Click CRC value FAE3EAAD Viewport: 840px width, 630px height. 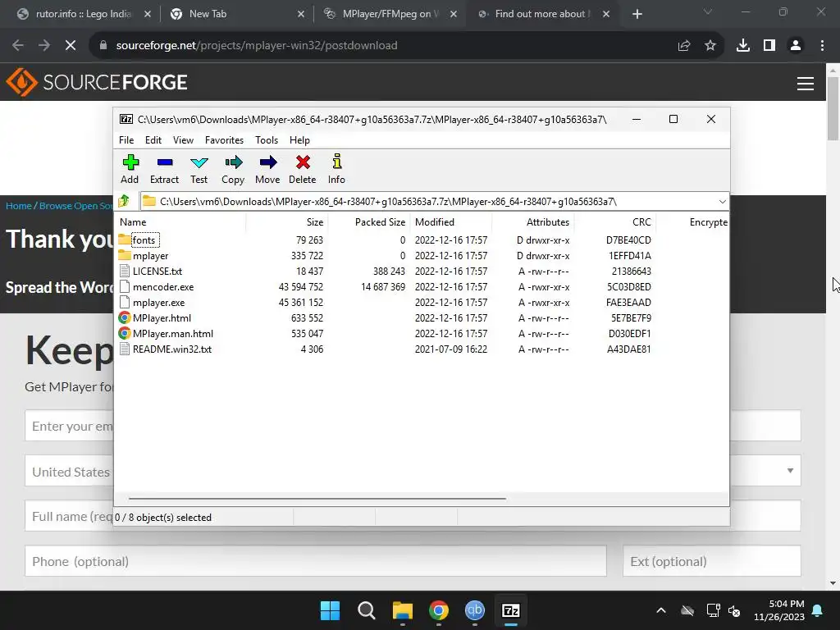point(628,302)
